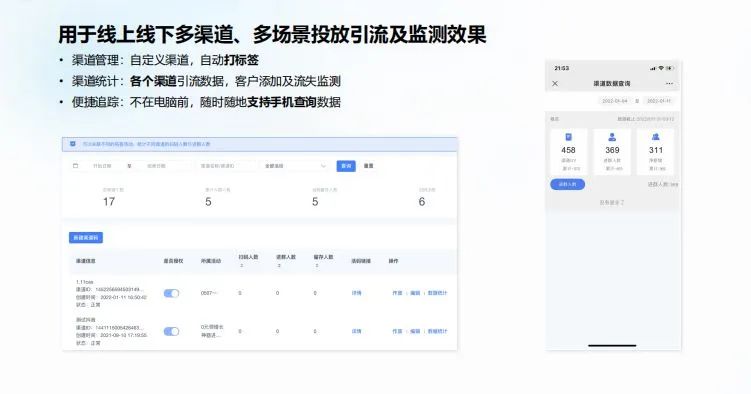Sort by the 扫码人数 column
This screenshot has width=751, height=394.
coord(241,265)
